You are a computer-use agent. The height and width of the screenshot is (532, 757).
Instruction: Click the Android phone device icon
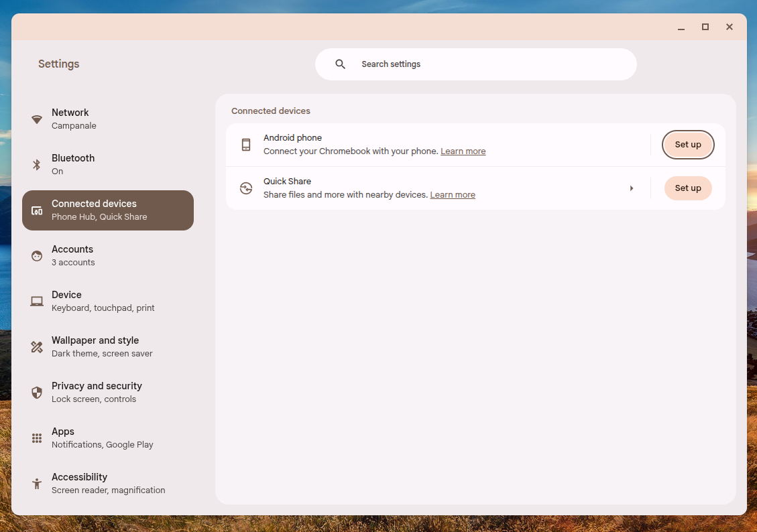(x=245, y=145)
